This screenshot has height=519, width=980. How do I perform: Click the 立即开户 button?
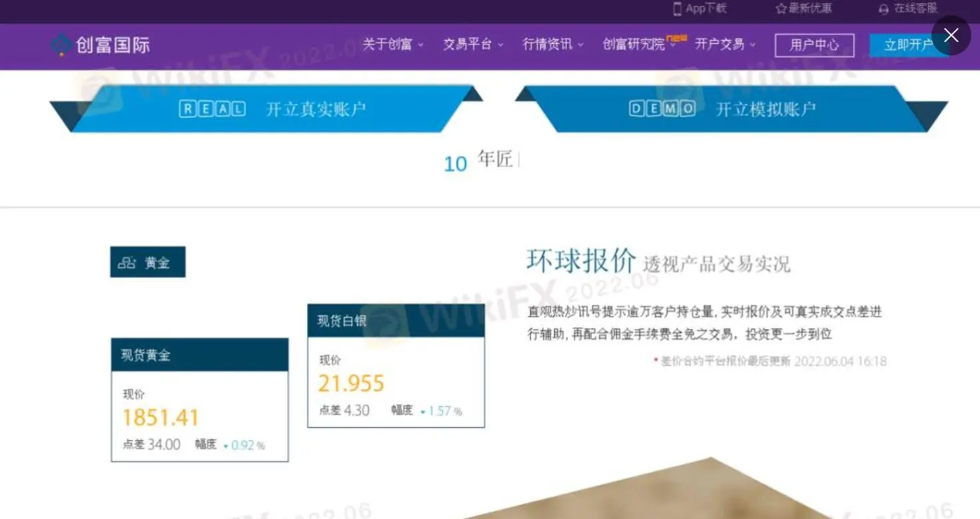point(908,45)
